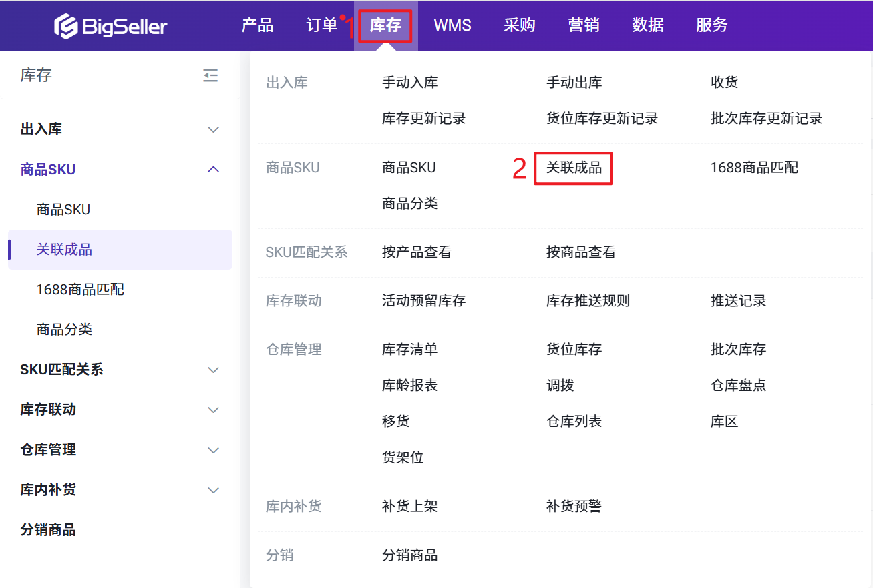Expand the 库内补货 sidebar group
The height and width of the screenshot is (588, 873).
pyautogui.click(x=213, y=490)
